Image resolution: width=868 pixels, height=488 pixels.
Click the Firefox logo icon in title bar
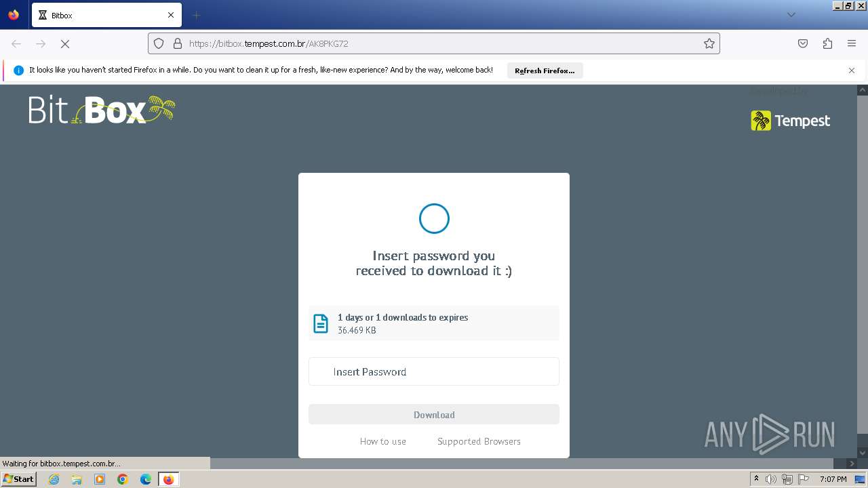coord(14,15)
